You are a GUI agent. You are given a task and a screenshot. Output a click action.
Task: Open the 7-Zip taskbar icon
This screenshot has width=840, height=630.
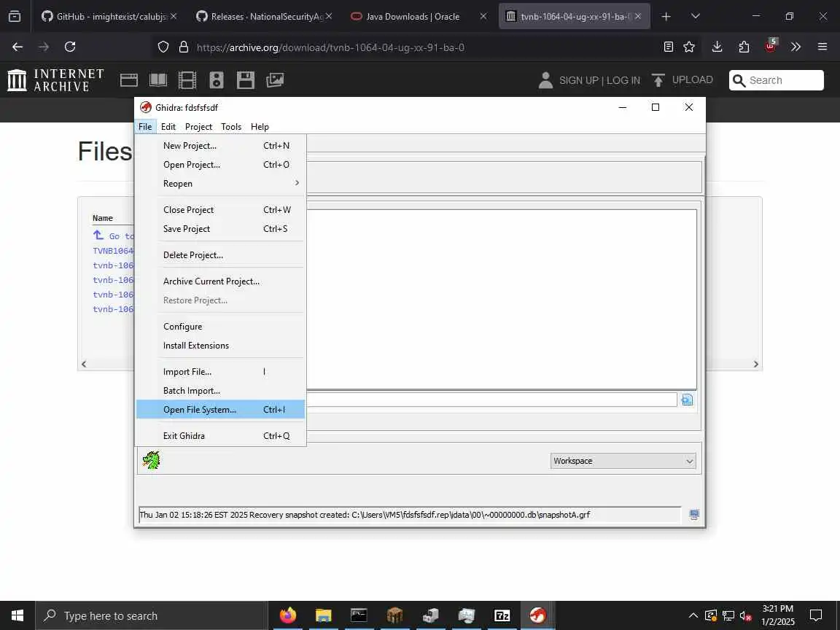point(502,615)
